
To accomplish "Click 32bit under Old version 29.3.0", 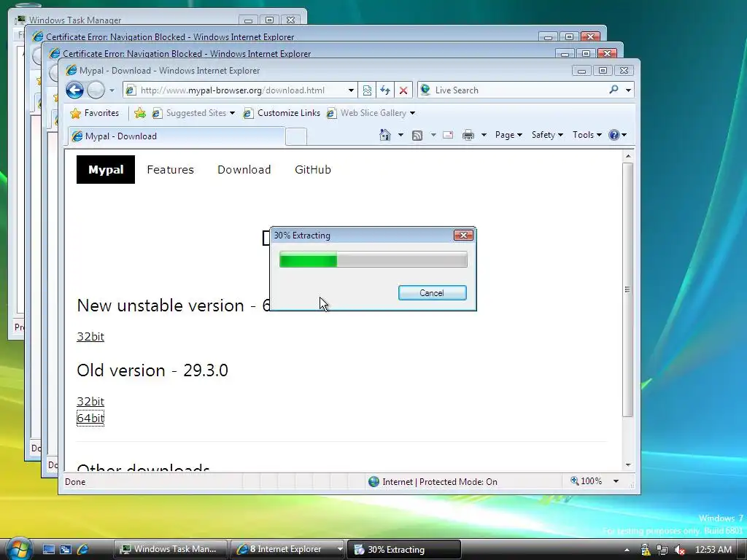I will [x=90, y=402].
